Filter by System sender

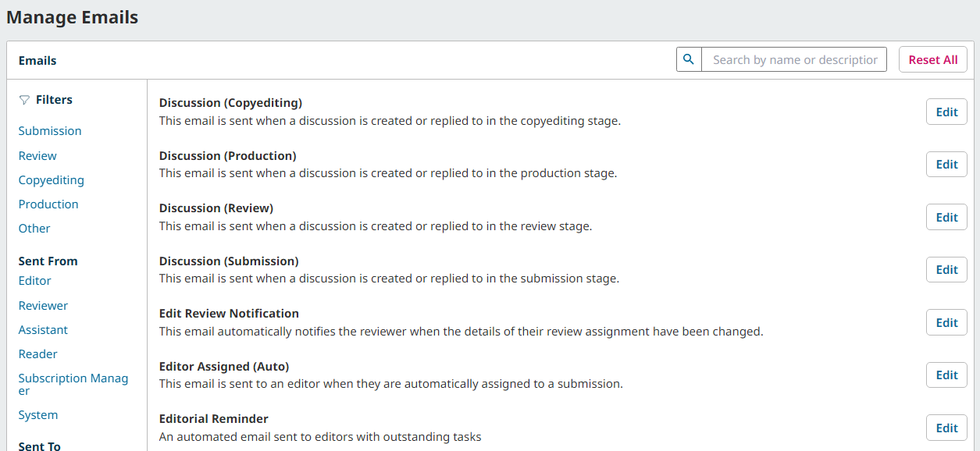(38, 415)
